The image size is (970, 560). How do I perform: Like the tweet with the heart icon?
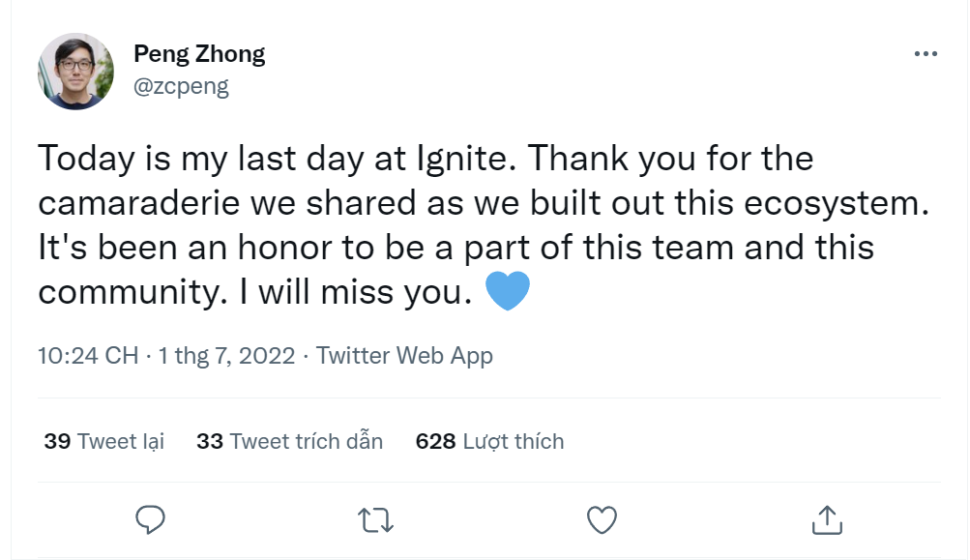tap(603, 519)
